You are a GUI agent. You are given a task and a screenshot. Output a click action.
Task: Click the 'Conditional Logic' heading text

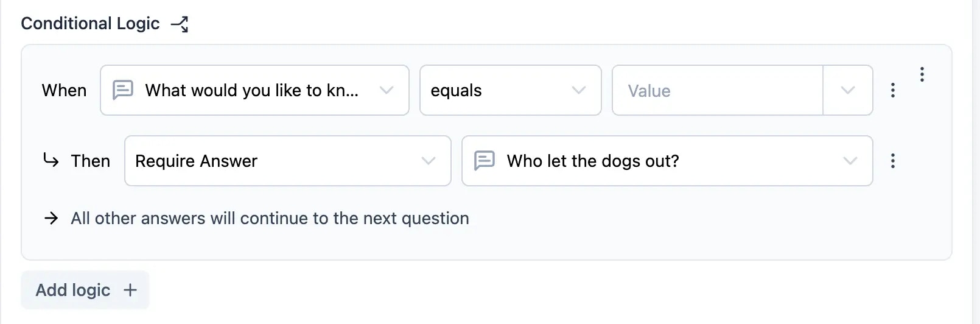[90, 24]
